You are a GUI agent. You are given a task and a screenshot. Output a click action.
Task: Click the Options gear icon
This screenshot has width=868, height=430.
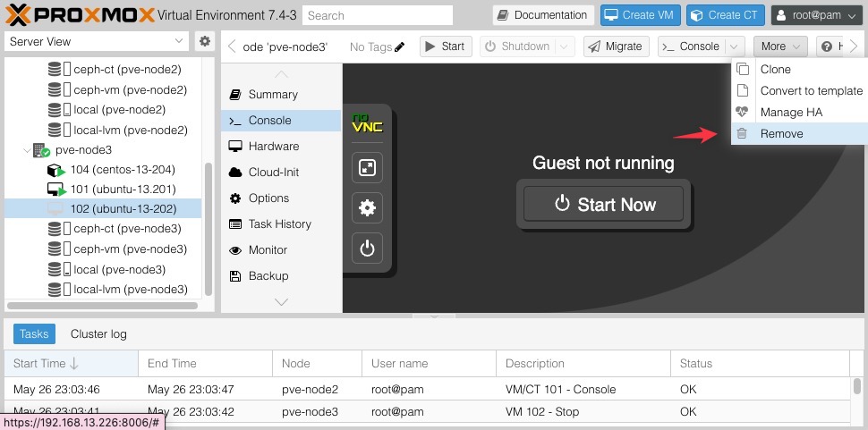pos(235,198)
